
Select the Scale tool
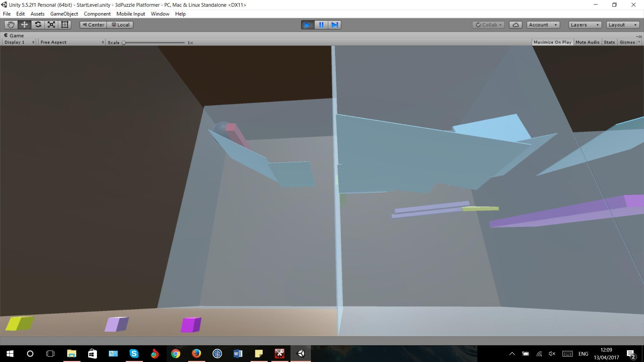(x=51, y=25)
